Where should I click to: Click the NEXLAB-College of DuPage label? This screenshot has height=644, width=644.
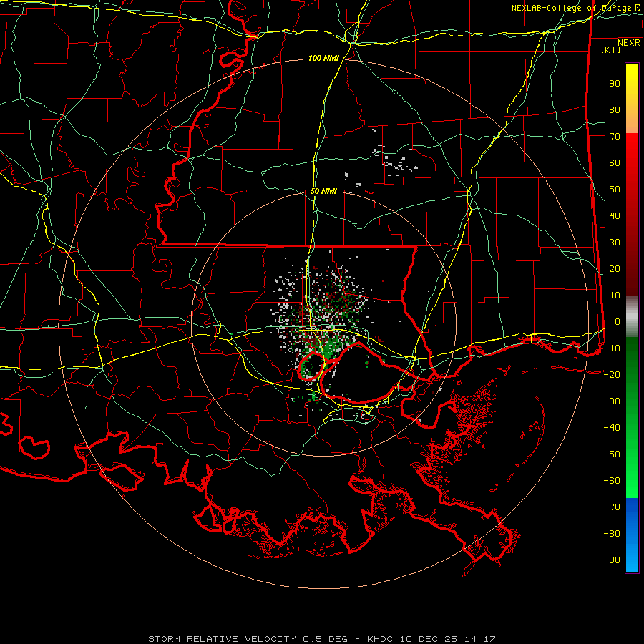(576, 8)
